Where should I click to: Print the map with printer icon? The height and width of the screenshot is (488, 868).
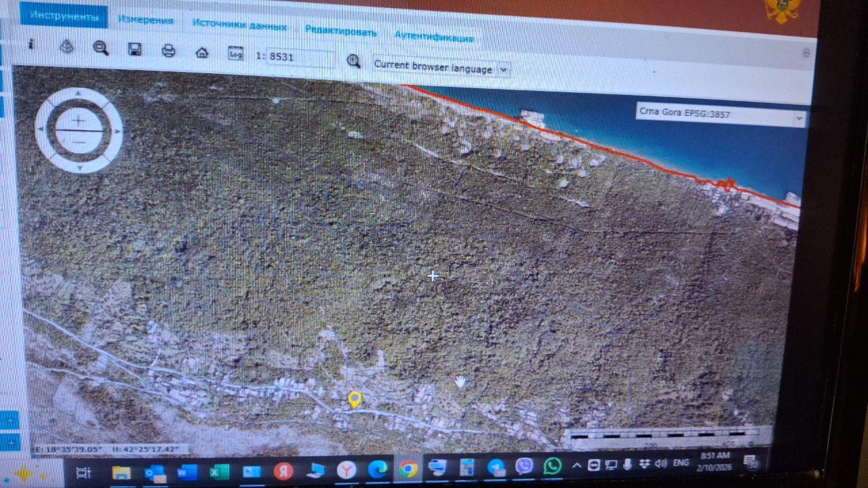click(168, 51)
